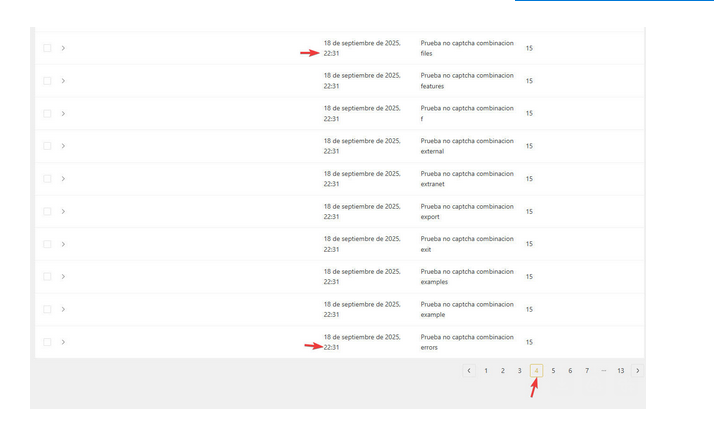Click the highlighted page 4 button
This screenshot has width=716, height=421.
537,371
